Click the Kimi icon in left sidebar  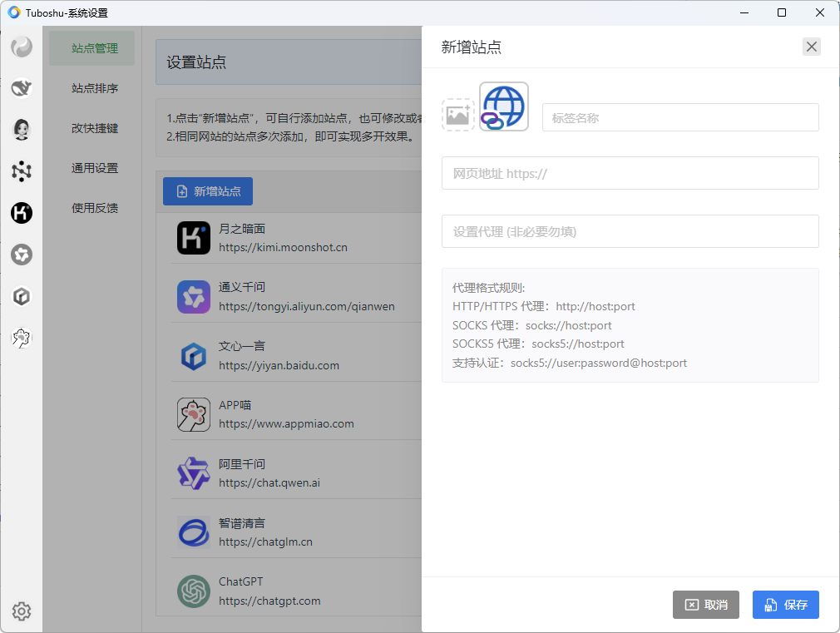coord(22,213)
